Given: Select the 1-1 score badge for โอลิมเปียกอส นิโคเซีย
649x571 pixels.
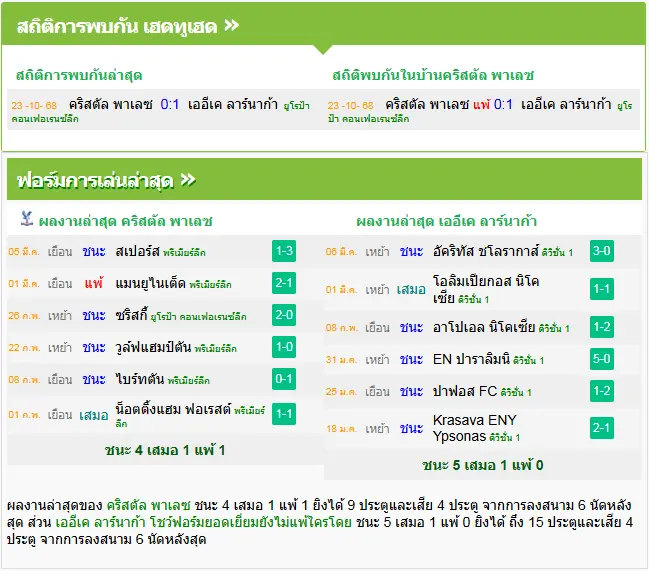Looking at the screenshot, I should tap(601, 289).
